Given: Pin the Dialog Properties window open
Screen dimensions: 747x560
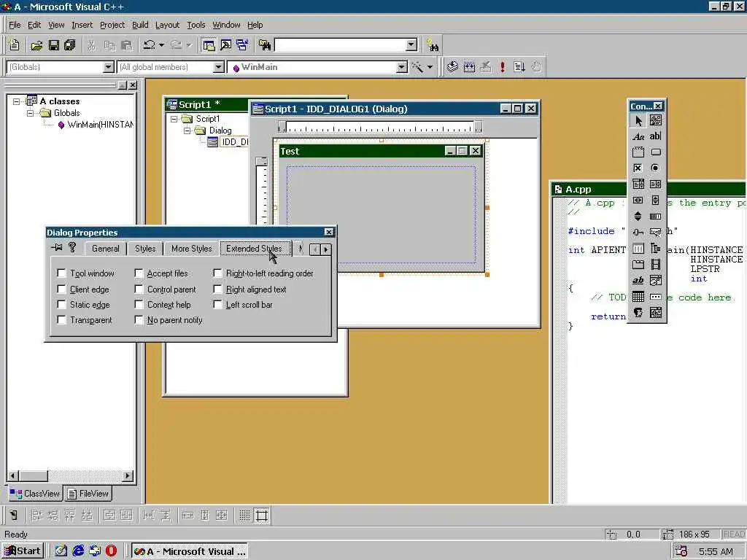Looking at the screenshot, I should click(57, 248).
